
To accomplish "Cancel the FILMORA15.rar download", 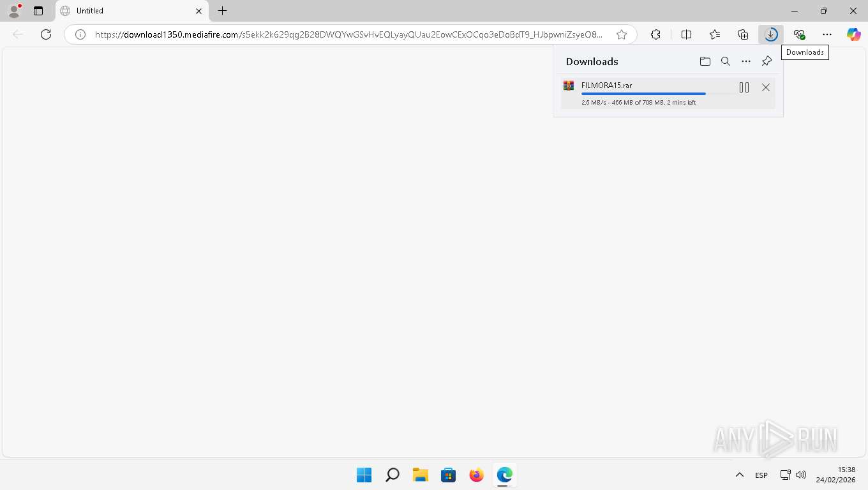I will (x=766, y=87).
